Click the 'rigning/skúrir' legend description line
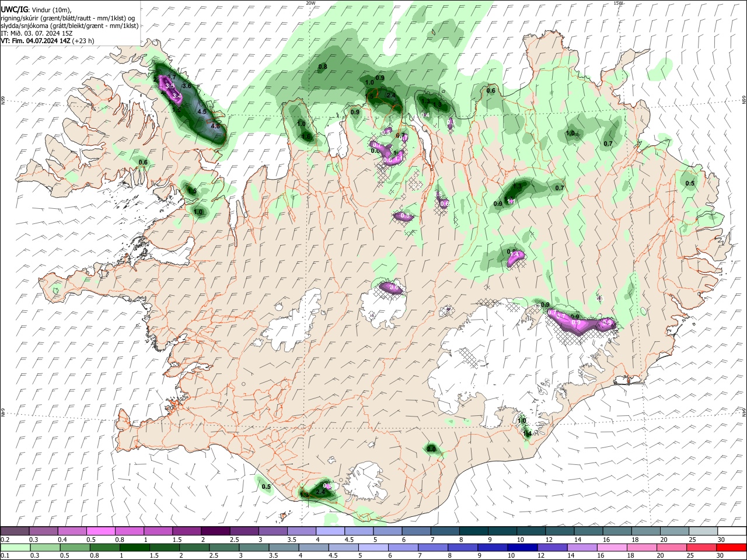Screen dimensions: 747x560 (68, 18)
